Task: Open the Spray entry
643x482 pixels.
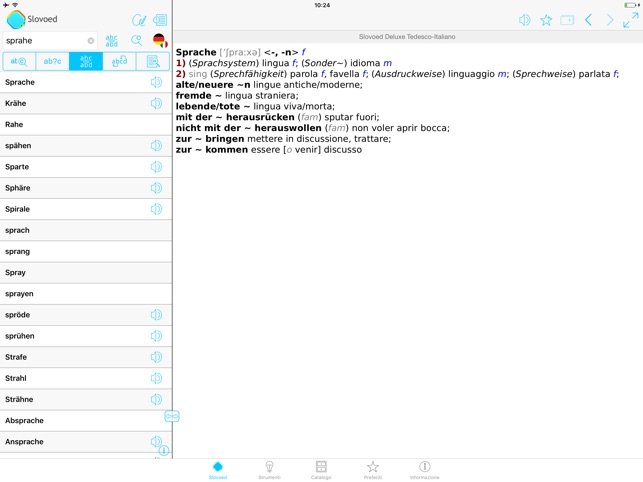Action: point(86,272)
